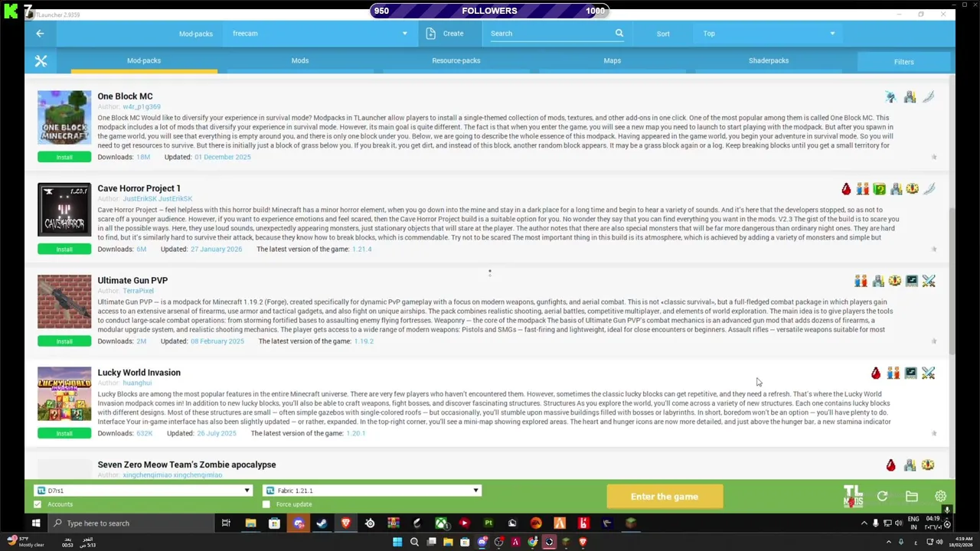Open the settings gear in the green bar
The height and width of the screenshot is (551, 980).
click(940, 497)
